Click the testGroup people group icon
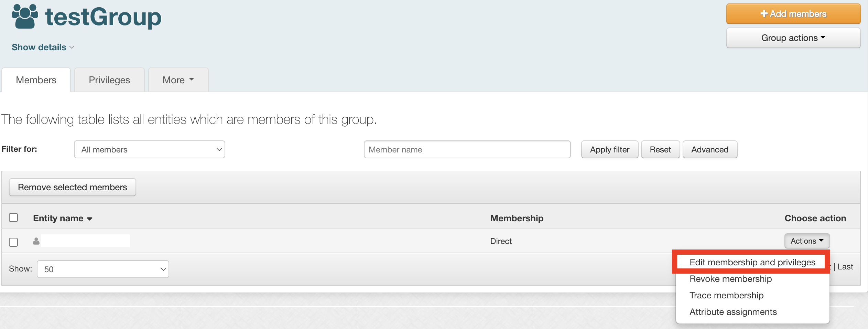 point(25,16)
